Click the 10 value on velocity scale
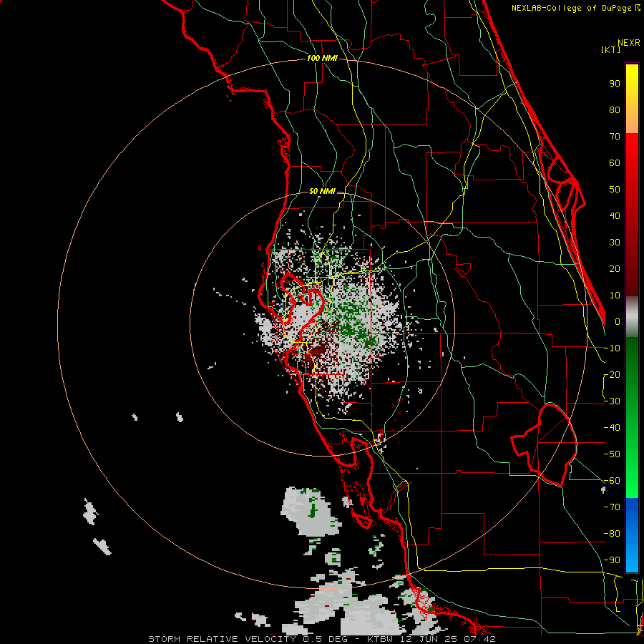The image size is (644, 644). (x=615, y=296)
